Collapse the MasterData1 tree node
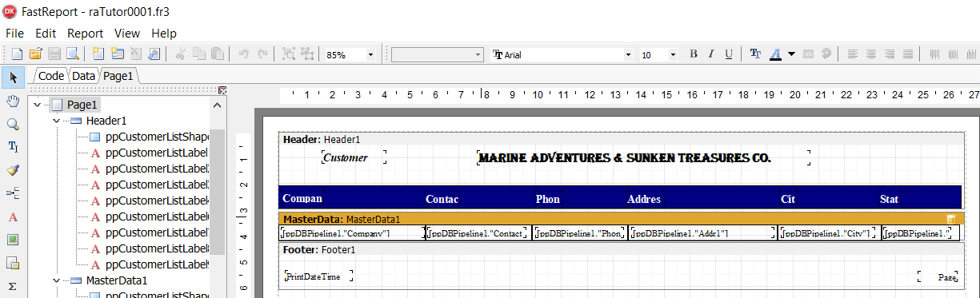980x298 pixels. (56, 280)
